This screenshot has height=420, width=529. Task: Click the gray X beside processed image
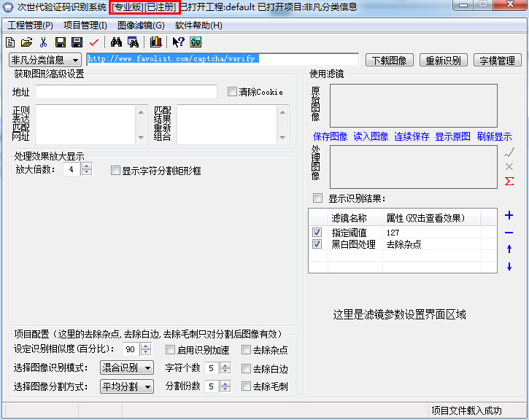tap(509, 166)
